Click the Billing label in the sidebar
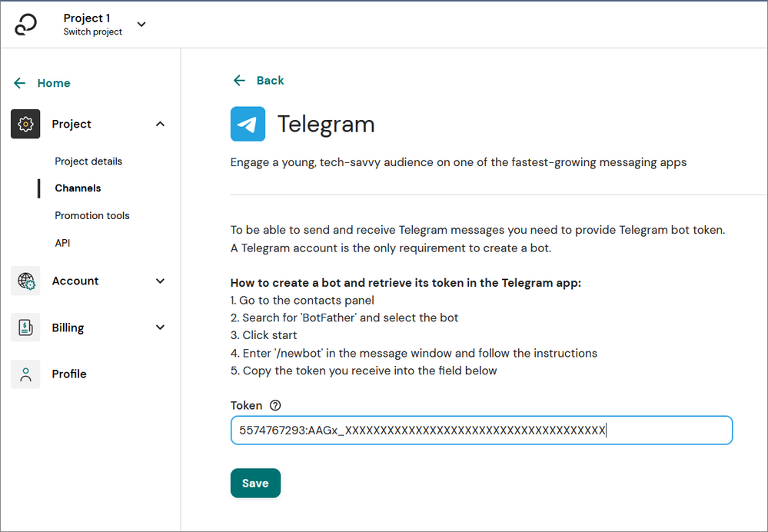Viewport: 768px width, 532px height. 68,328
